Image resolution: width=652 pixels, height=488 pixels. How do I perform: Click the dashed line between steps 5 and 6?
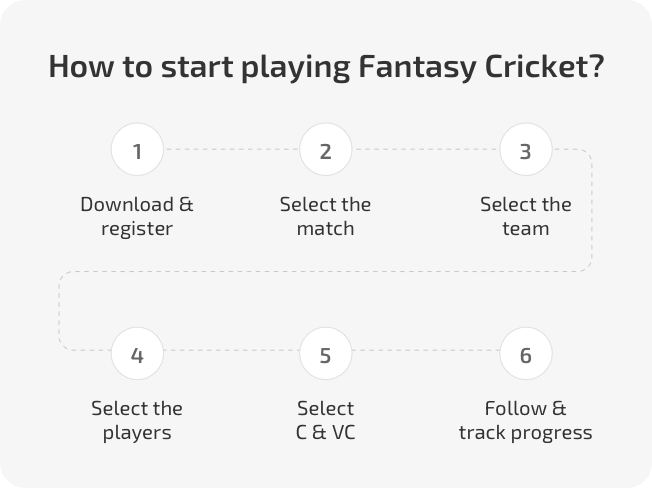426,350
